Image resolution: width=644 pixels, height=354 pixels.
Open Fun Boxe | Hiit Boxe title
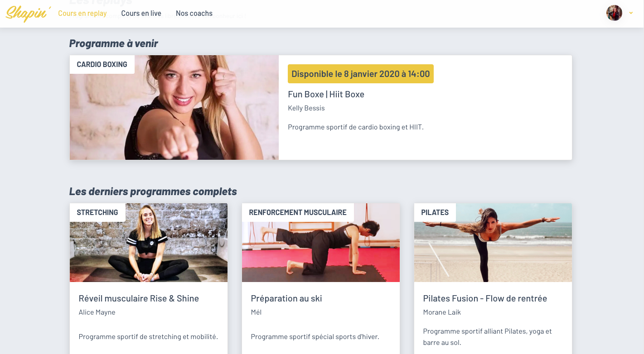point(326,94)
